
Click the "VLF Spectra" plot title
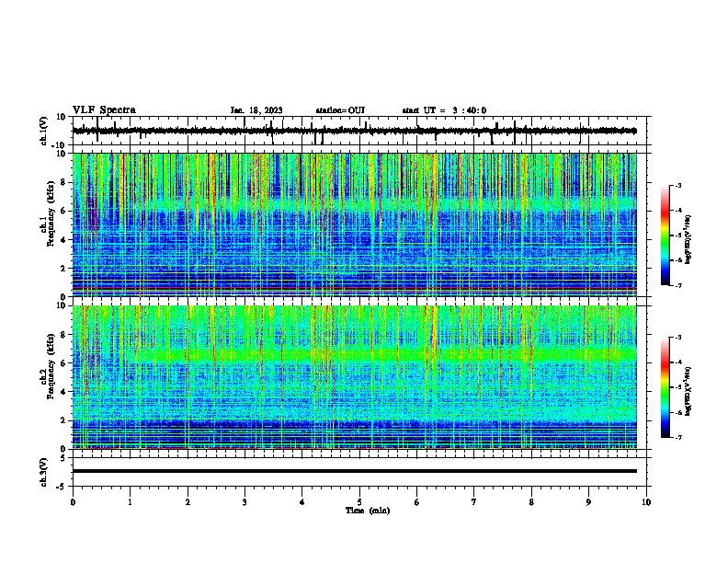[104, 110]
